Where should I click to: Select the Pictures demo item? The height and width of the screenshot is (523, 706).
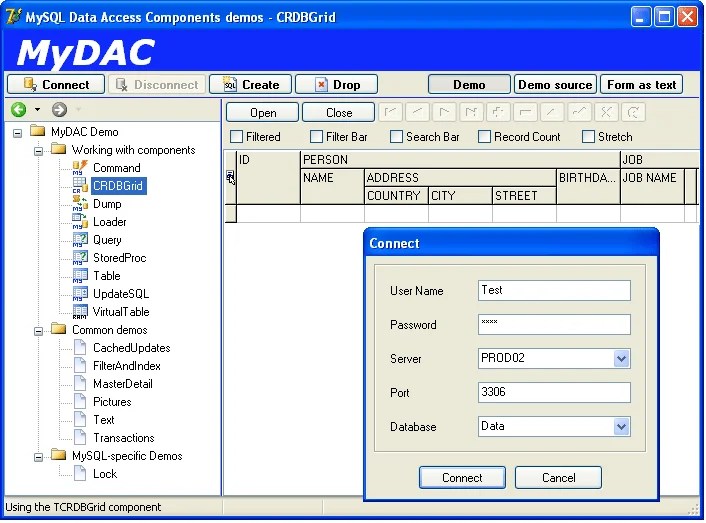[112, 402]
